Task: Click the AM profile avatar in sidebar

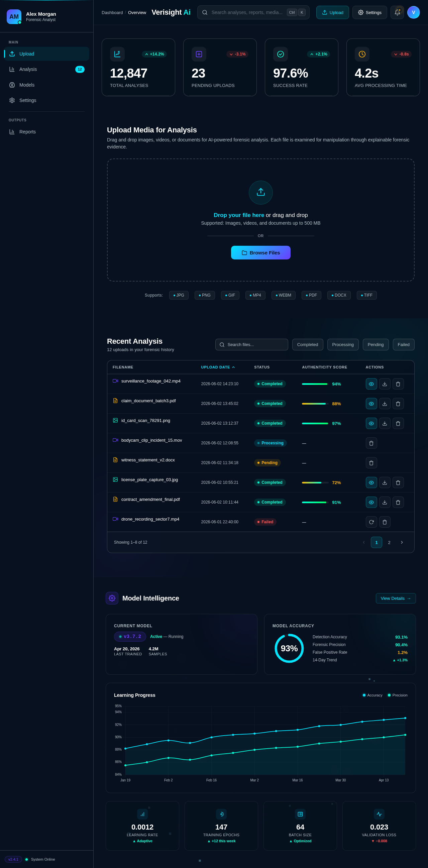Action: [14, 17]
